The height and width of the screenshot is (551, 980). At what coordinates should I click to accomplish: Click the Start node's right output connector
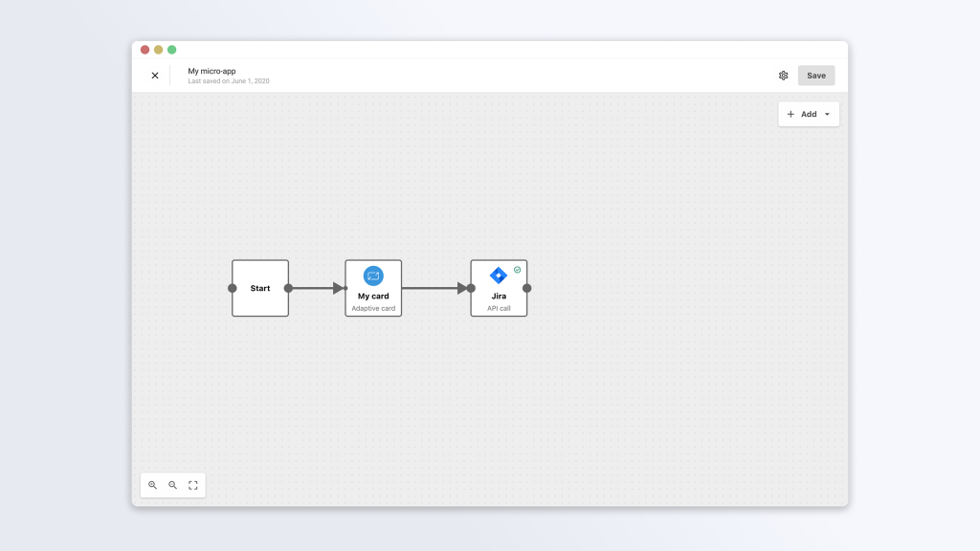pos(288,288)
